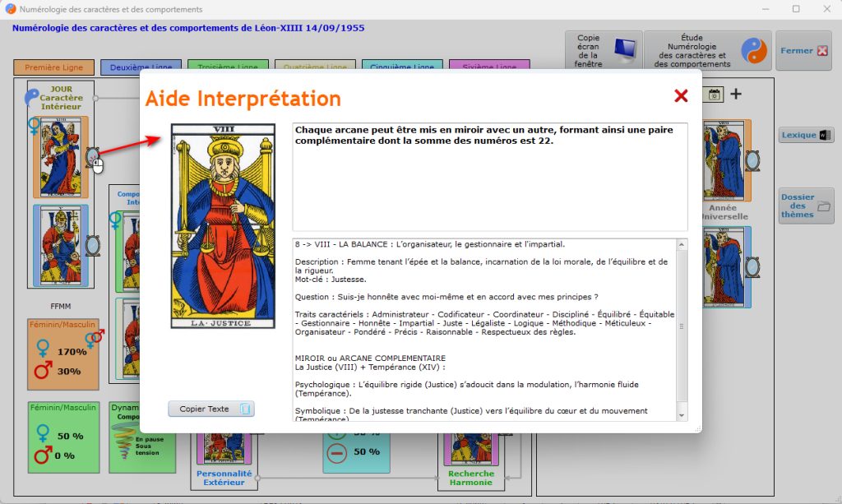Image resolution: width=842 pixels, height=504 pixels.
Task: Click the Copier Texte button
Action: click(x=211, y=409)
